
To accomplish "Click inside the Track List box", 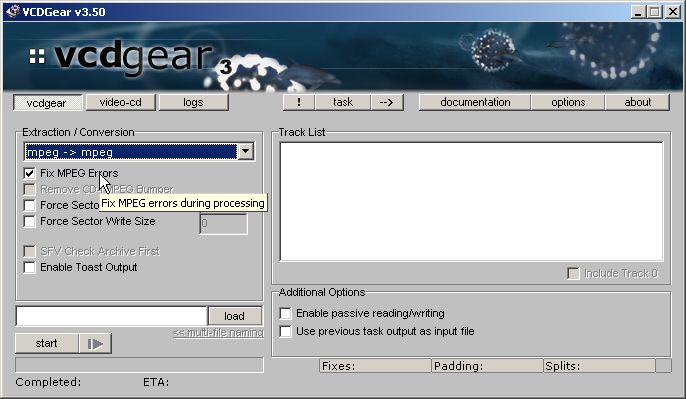I will tap(472, 201).
